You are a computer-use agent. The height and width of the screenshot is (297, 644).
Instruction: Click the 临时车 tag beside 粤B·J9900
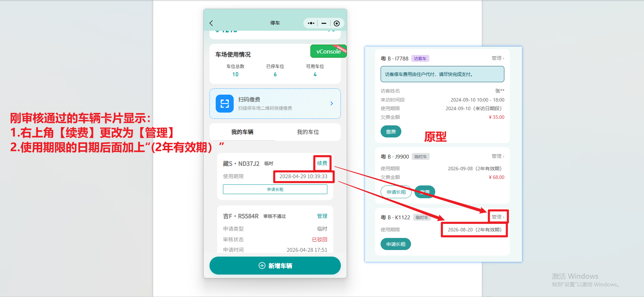click(x=421, y=157)
